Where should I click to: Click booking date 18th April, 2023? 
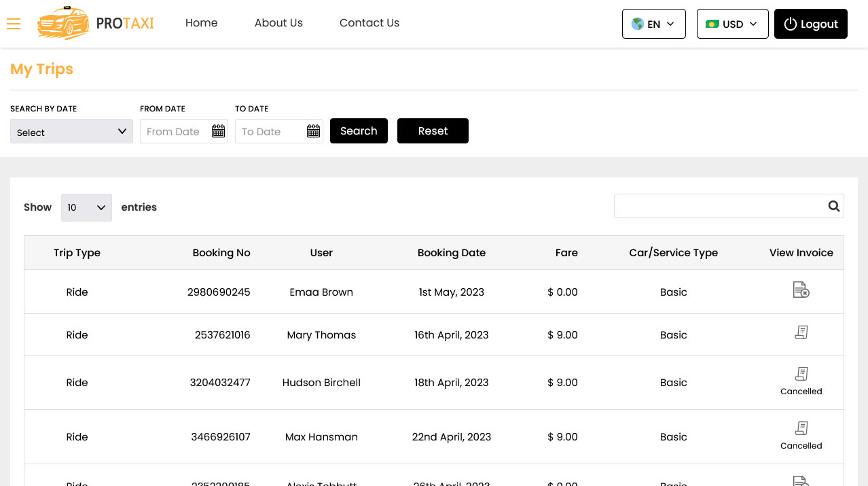pyautogui.click(x=452, y=383)
